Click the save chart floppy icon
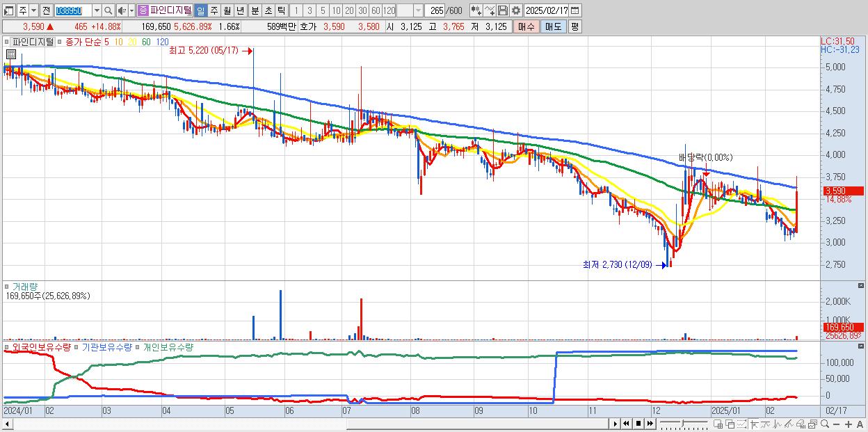The width and height of the screenshot is (868, 432). tap(503, 10)
